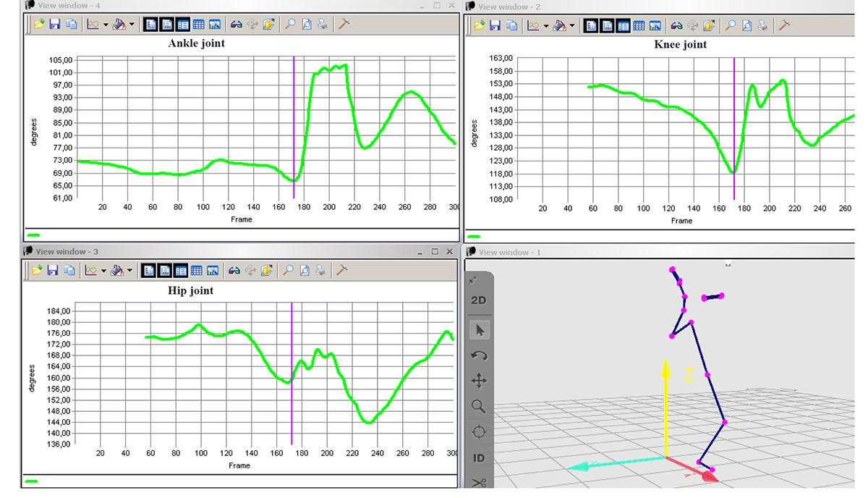
Task: Select rotate tool in 3D view sidebar
Action: (x=478, y=355)
